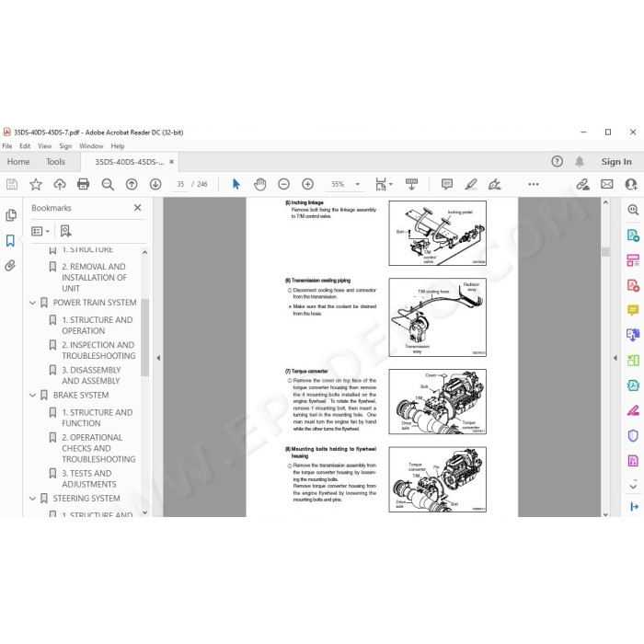
Task: Click the scrolling mode icon
Action: [x=411, y=184]
